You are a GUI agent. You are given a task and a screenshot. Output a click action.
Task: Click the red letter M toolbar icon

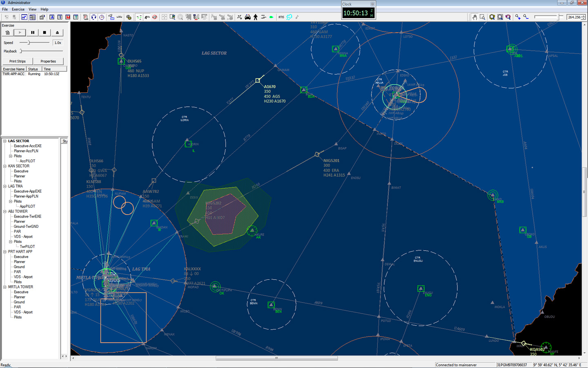click(68, 17)
